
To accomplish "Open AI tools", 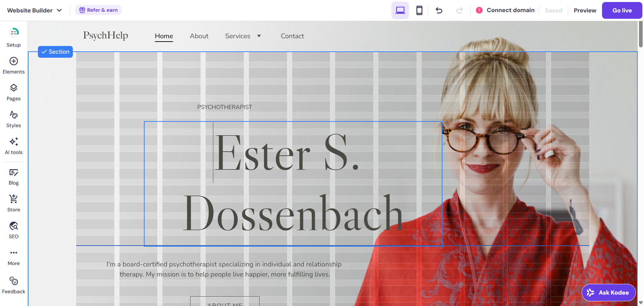I will coord(14,146).
